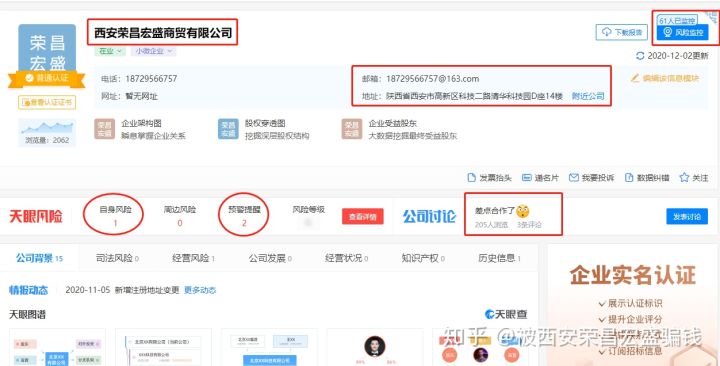Viewport: 720px width, 366px height.
Task: Open the 浏览量 traffic chart thumbnail
Action: 47,132
